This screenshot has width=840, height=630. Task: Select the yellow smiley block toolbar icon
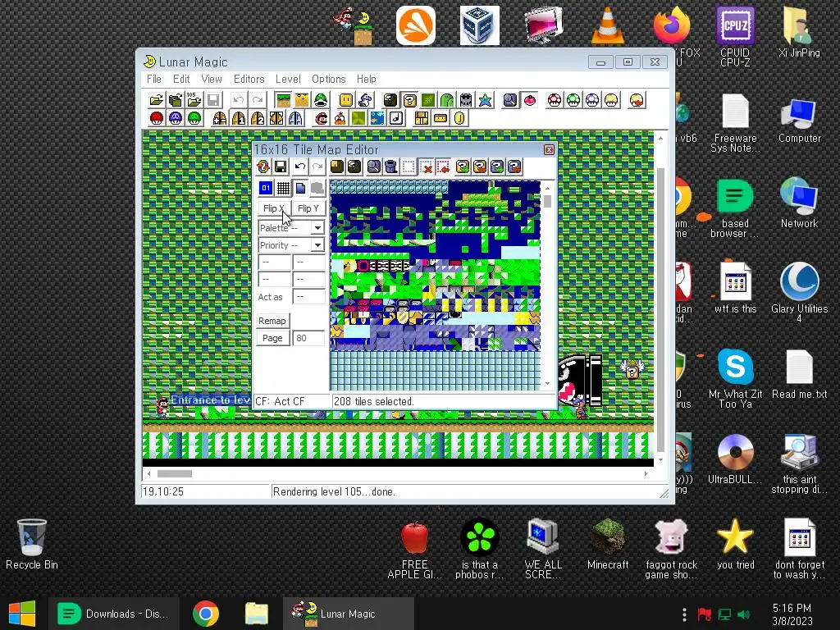(346, 100)
